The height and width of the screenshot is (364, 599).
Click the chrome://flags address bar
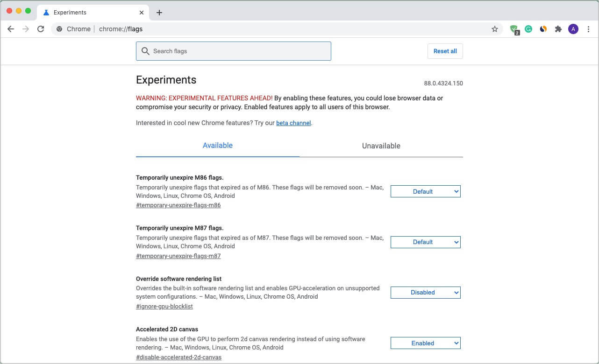pyautogui.click(x=277, y=29)
